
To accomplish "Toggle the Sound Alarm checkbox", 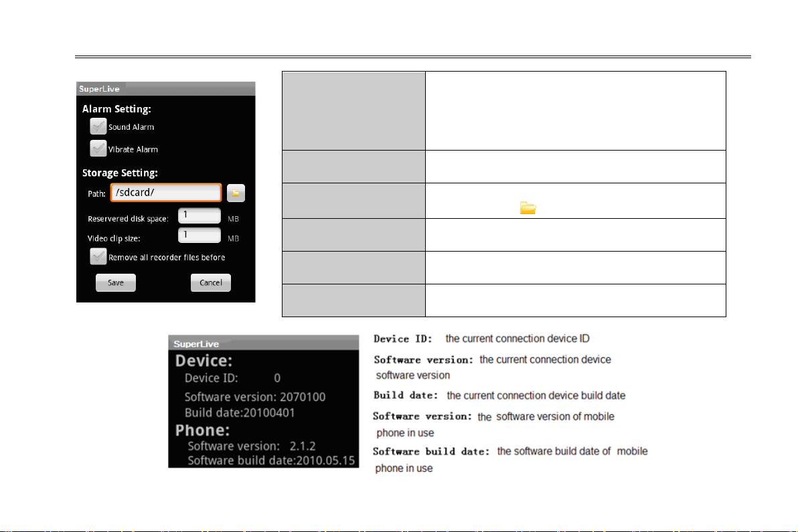I will [x=98, y=126].
